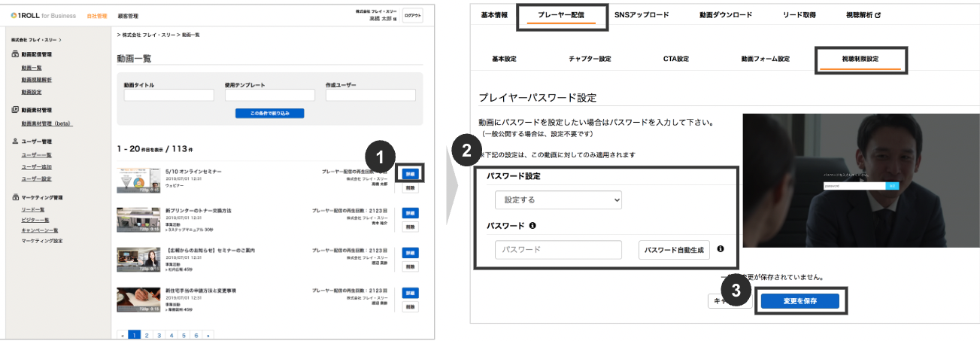The height and width of the screenshot is (341, 980).
Task: Open ユーザー一覧 link in sidebar
Action: 36,154
